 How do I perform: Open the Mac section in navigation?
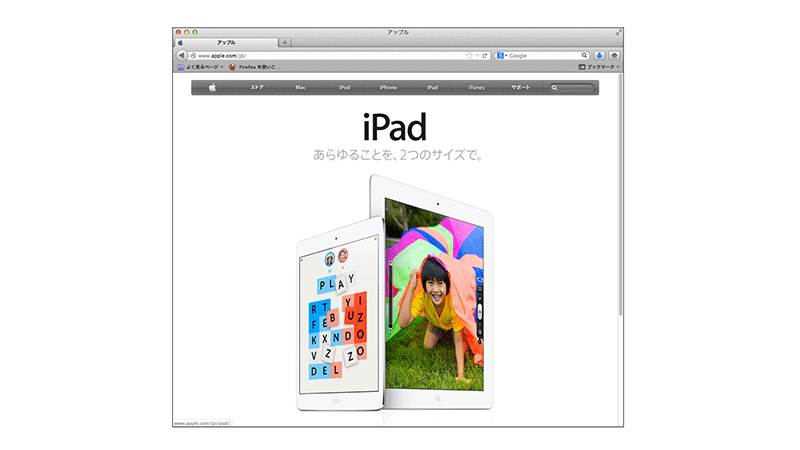pyautogui.click(x=300, y=88)
